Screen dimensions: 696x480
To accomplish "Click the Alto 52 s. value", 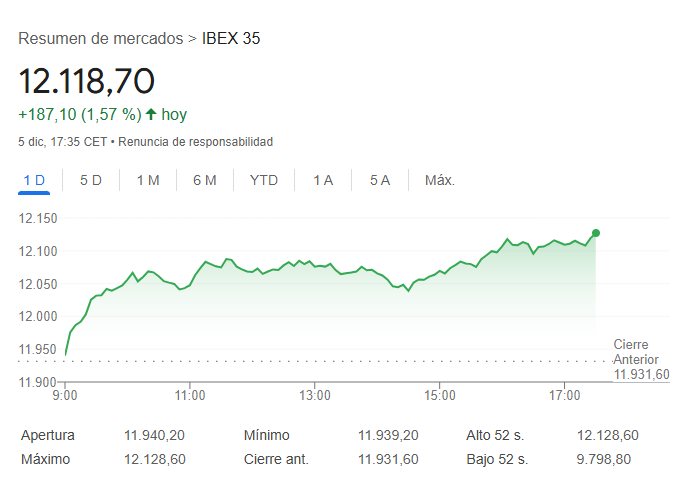I will 608,435.
